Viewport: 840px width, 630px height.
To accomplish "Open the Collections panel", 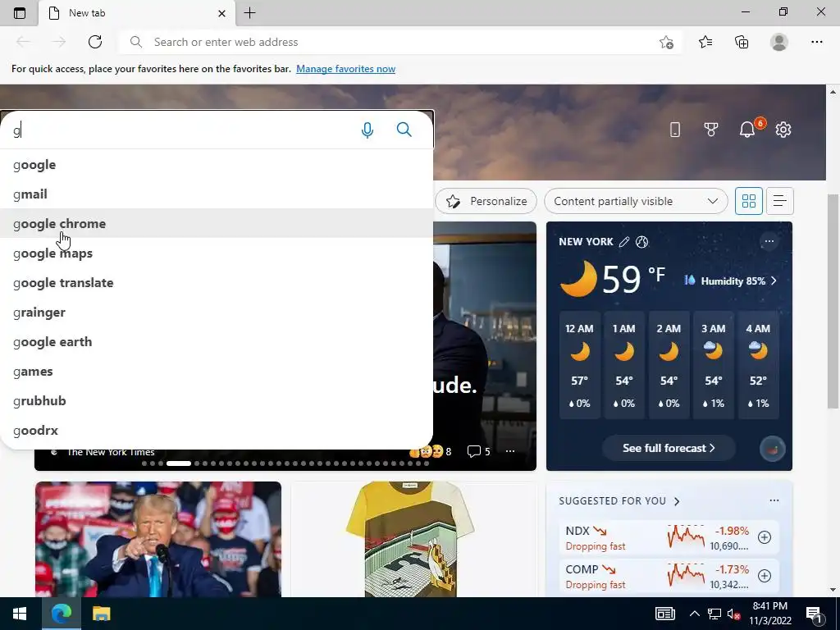I will pyautogui.click(x=742, y=42).
